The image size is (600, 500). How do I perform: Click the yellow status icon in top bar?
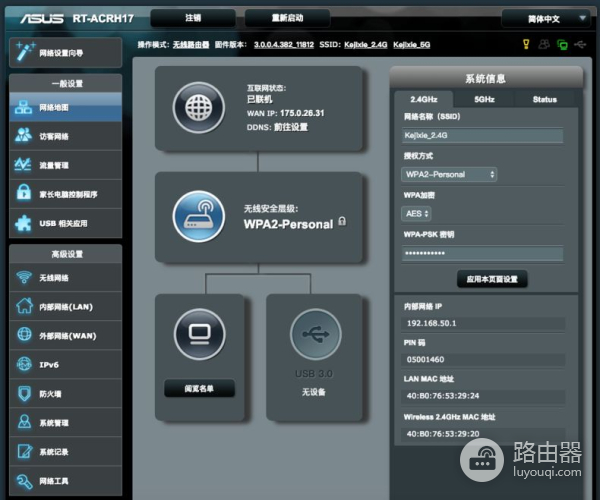pos(526,44)
